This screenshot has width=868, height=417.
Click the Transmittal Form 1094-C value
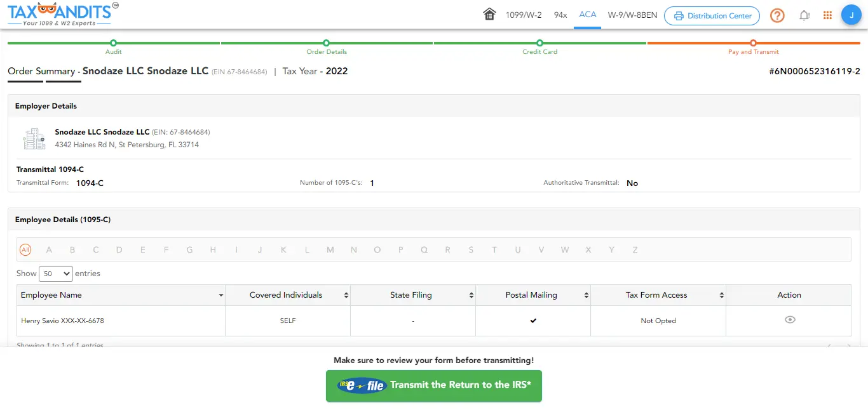coord(90,183)
